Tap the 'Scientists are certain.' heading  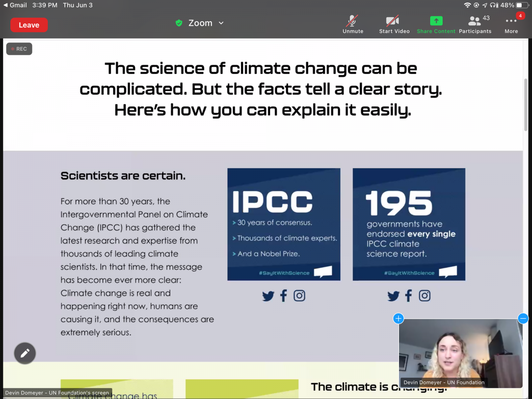(x=123, y=176)
